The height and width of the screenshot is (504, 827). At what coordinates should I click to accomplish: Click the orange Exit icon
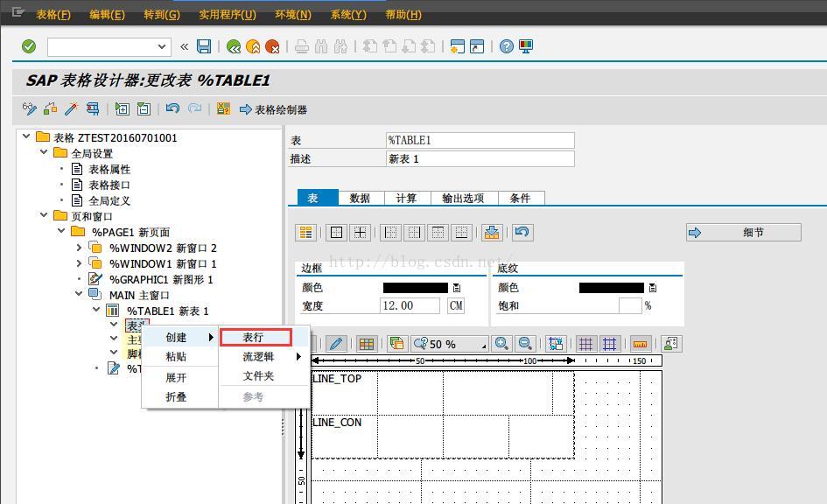[253, 46]
